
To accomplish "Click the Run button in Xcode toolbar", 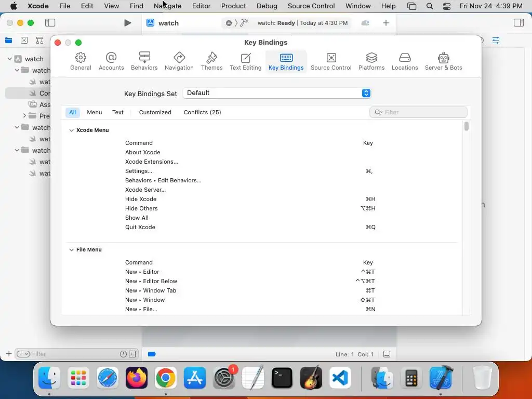I will coord(128,23).
